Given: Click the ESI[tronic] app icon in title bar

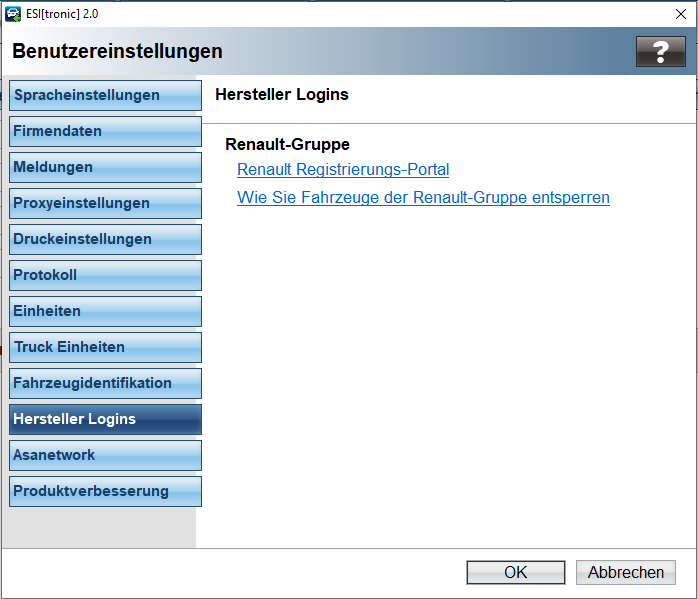Looking at the screenshot, I should (x=13, y=13).
